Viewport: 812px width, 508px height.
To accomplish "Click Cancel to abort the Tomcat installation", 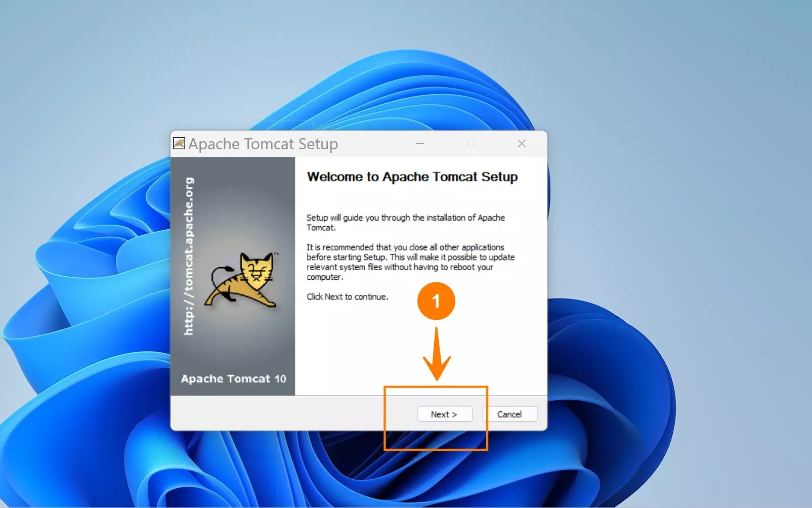I will [x=510, y=414].
